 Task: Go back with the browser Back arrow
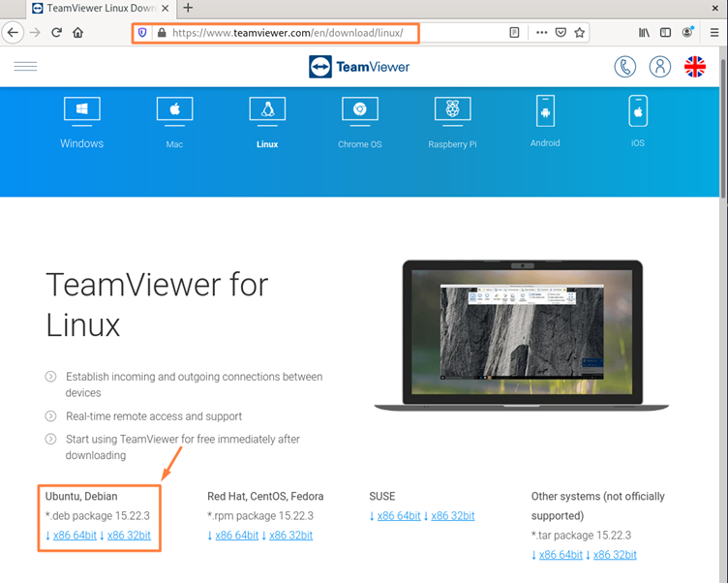click(x=13, y=33)
